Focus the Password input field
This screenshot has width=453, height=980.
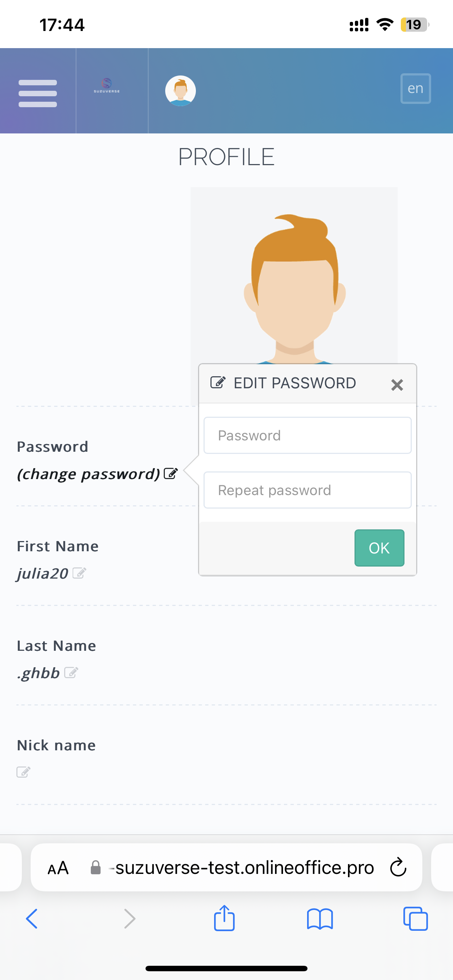tap(307, 436)
